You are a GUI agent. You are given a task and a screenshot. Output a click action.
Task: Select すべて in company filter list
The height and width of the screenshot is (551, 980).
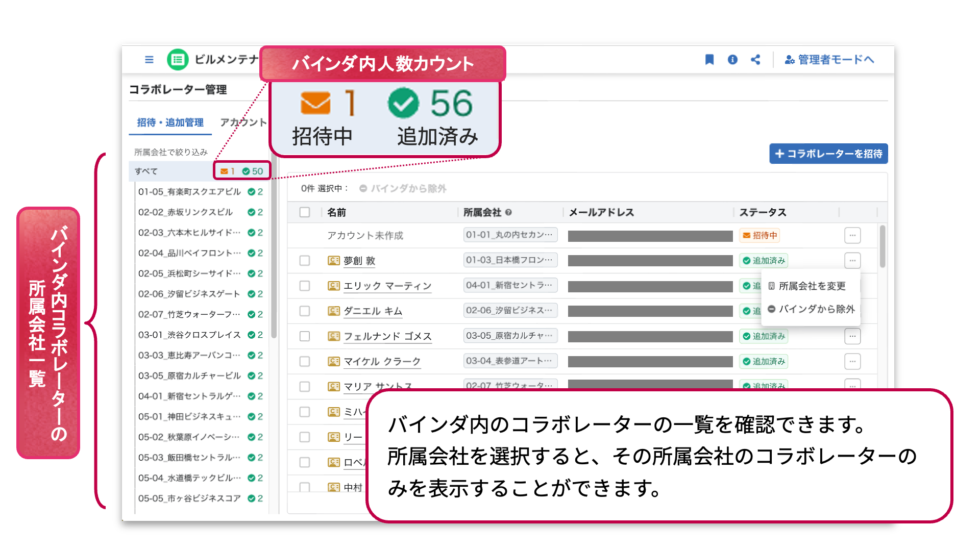199,171
